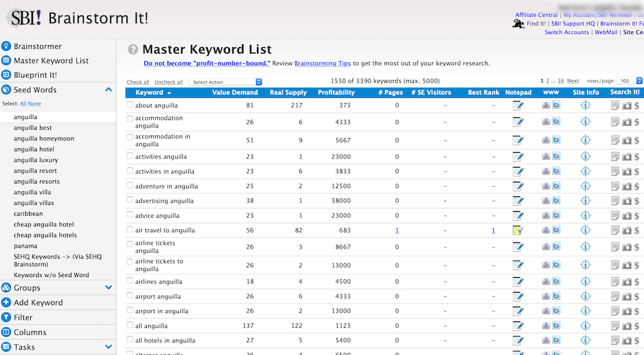Open the profit-number-bound warning link
644x355 pixels.
pos(207,63)
